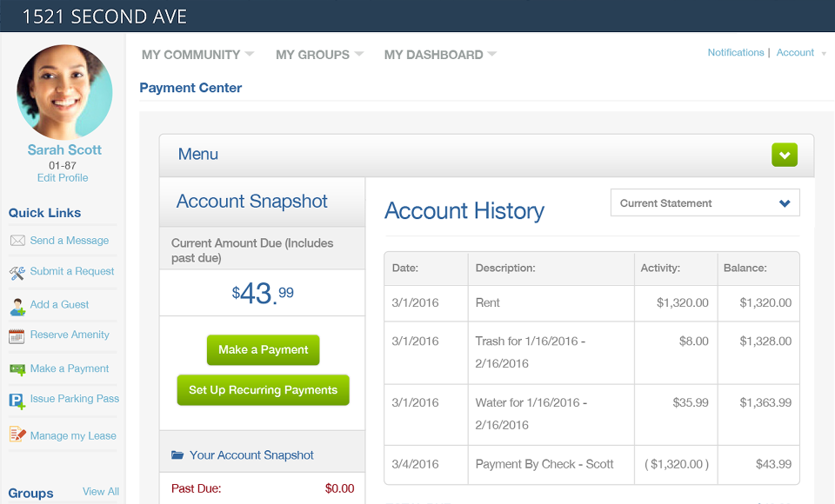The width and height of the screenshot is (835, 504).
Task: Click the folder icon beside Your Account Snapshot
Action: coord(178,455)
